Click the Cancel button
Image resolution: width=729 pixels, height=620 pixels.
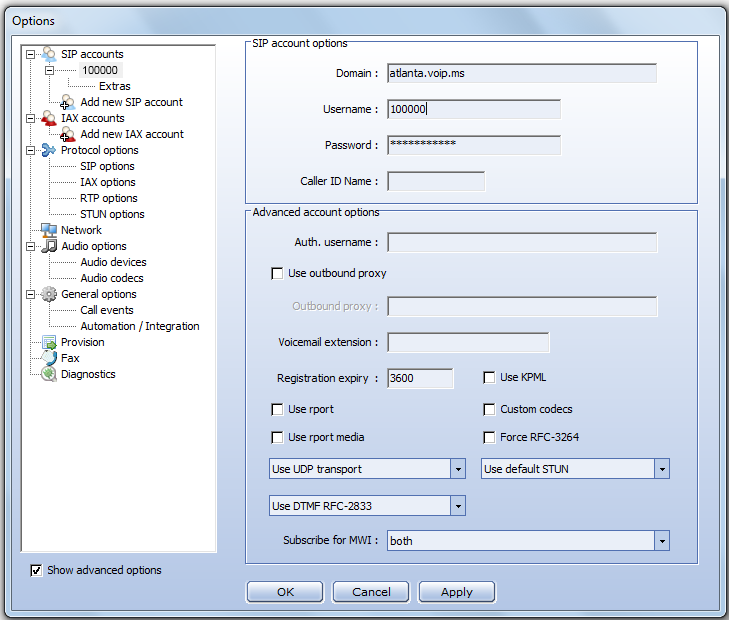pos(371,592)
